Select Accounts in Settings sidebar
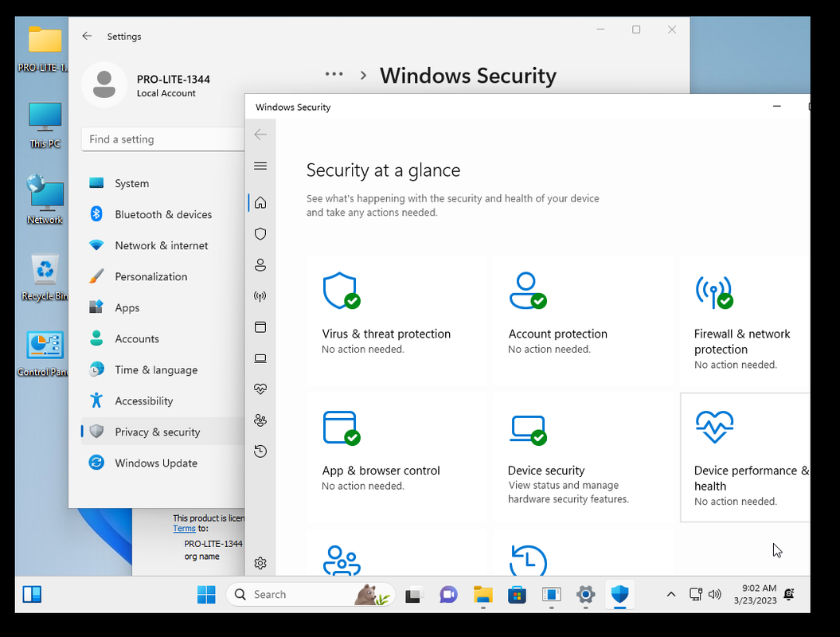 pyautogui.click(x=163, y=338)
